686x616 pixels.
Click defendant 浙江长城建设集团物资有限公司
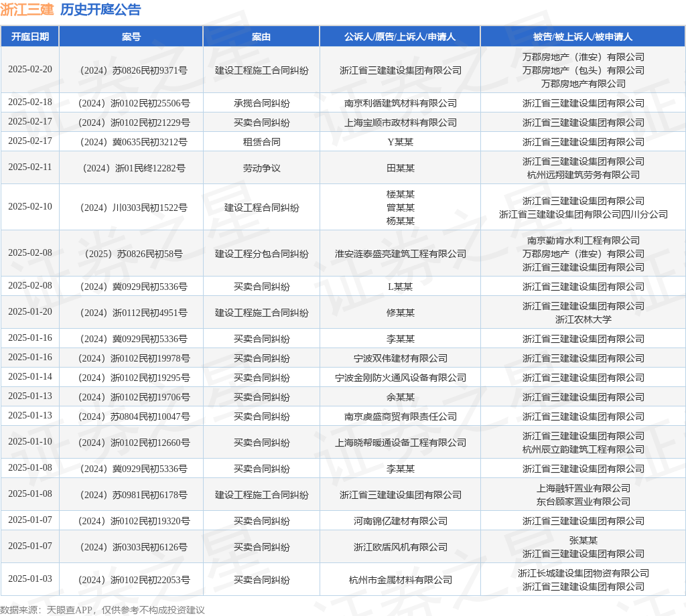click(584, 574)
